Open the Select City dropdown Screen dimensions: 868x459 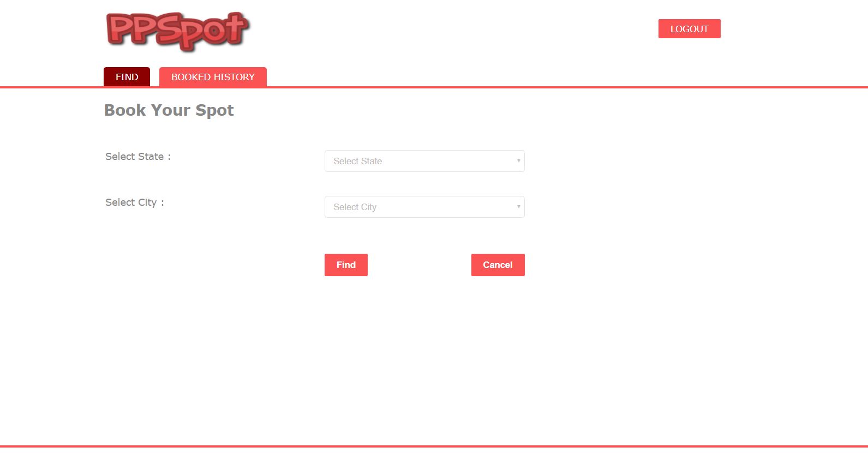(x=424, y=207)
